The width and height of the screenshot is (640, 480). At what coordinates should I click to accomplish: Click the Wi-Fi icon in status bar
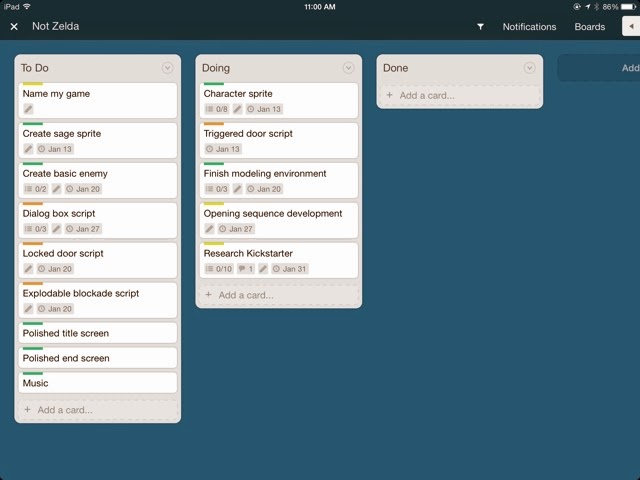27,7
